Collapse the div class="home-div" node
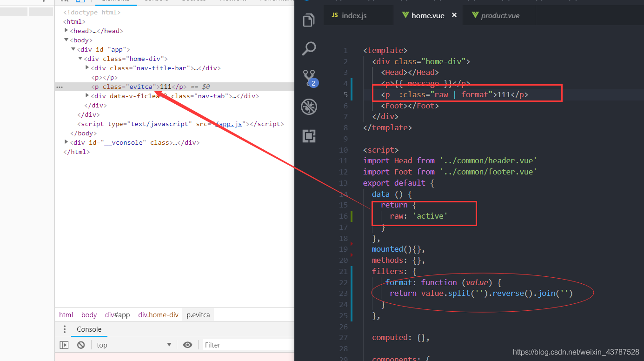This screenshot has width=644, height=361. click(80, 59)
